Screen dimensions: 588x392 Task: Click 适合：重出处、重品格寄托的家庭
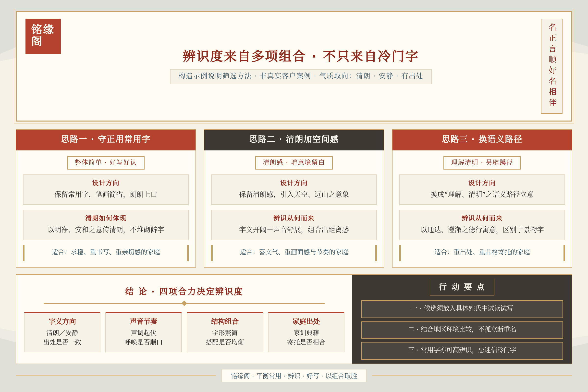tap(482, 253)
